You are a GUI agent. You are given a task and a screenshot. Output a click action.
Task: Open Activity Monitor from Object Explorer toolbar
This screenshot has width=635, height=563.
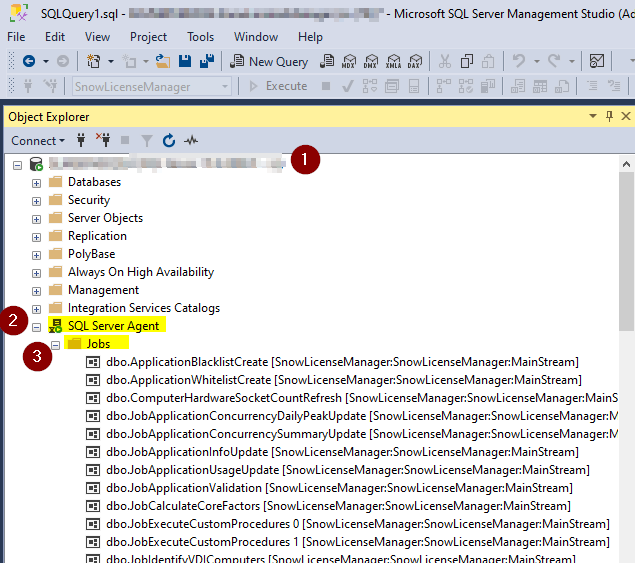coord(191,141)
